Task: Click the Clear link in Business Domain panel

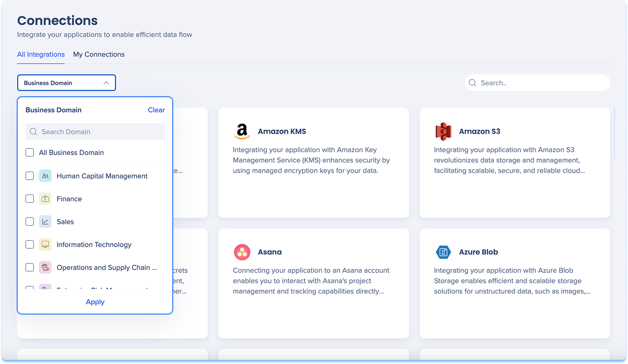Action: click(156, 110)
